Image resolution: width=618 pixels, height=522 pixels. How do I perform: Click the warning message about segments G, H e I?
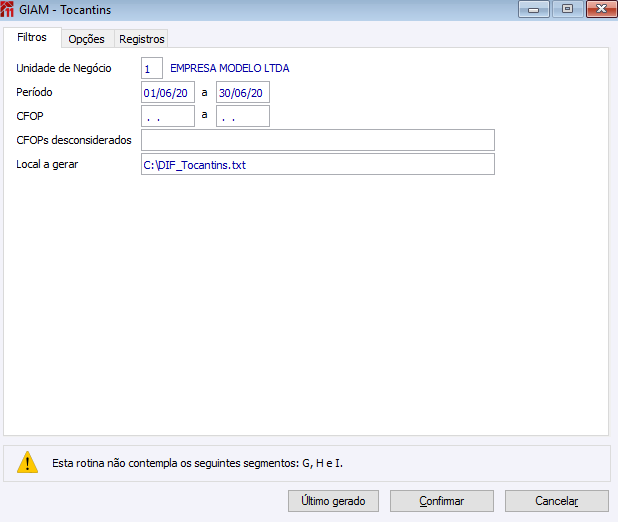tap(197, 463)
